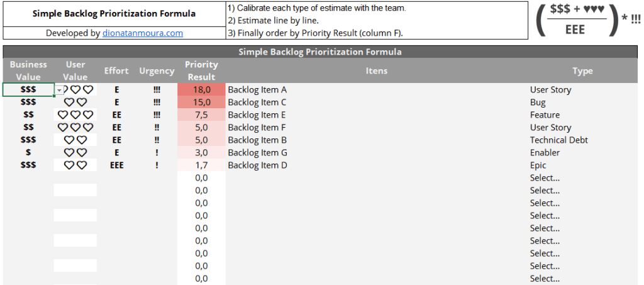Select the 'Backlog Item B' name cell
Screen dimensions: 644x285
click(x=257, y=140)
